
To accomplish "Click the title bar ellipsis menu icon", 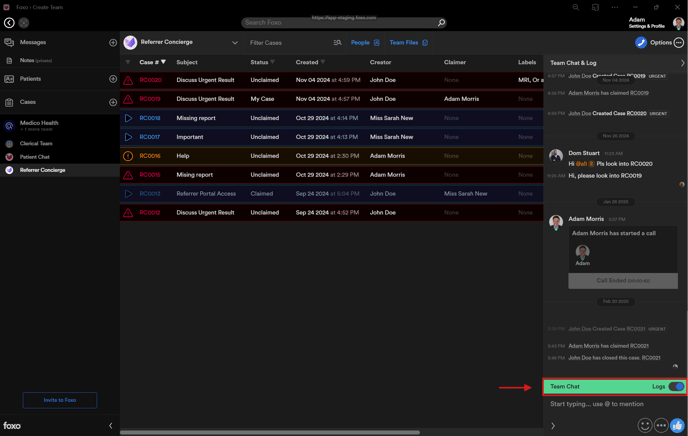I will [x=615, y=7].
